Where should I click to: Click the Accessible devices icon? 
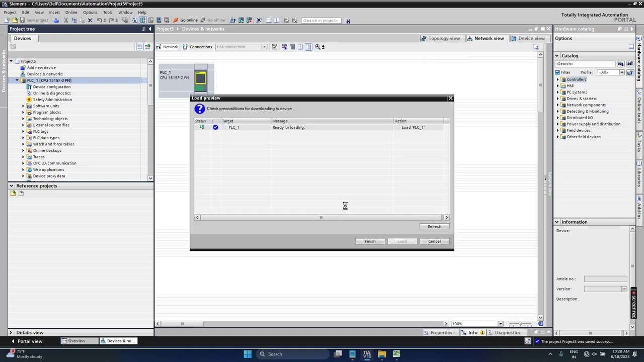click(232, 20)
